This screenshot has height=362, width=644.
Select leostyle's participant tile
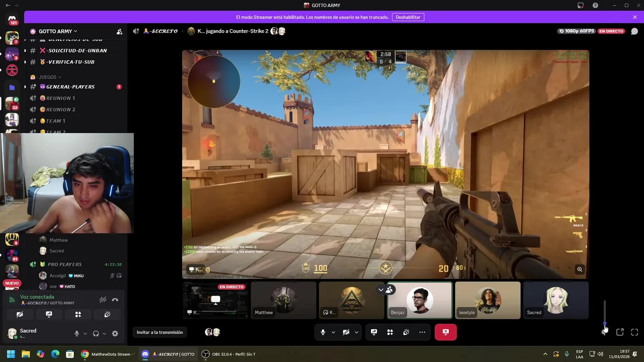pos(488,300)
